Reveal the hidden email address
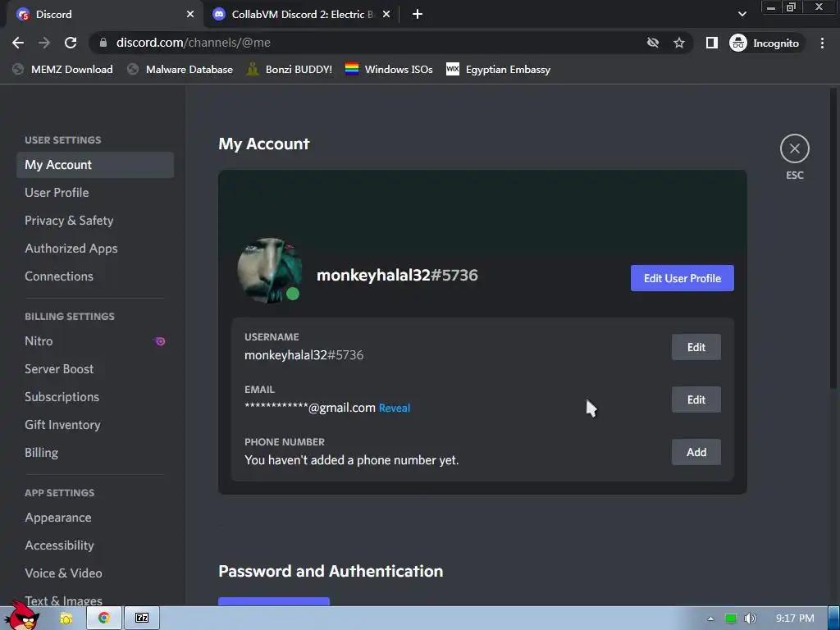 [x=395, y=409]
